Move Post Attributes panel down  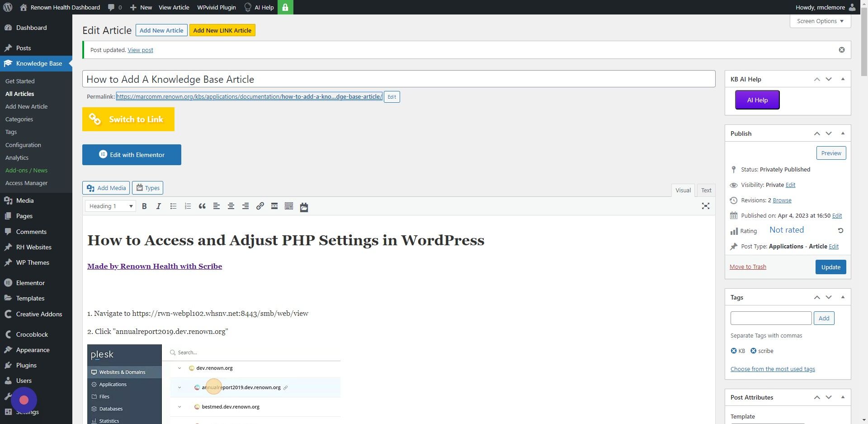point(829,397)
